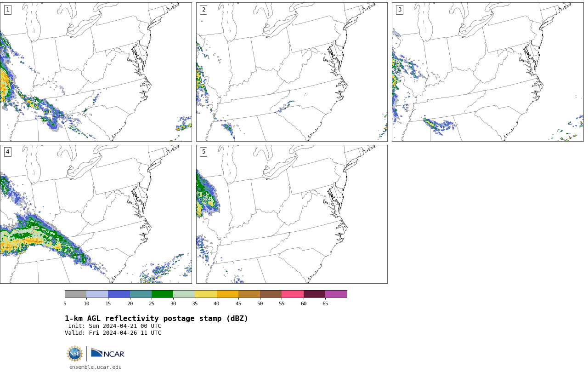Click the NCAR logo

[x=107, y=353]
